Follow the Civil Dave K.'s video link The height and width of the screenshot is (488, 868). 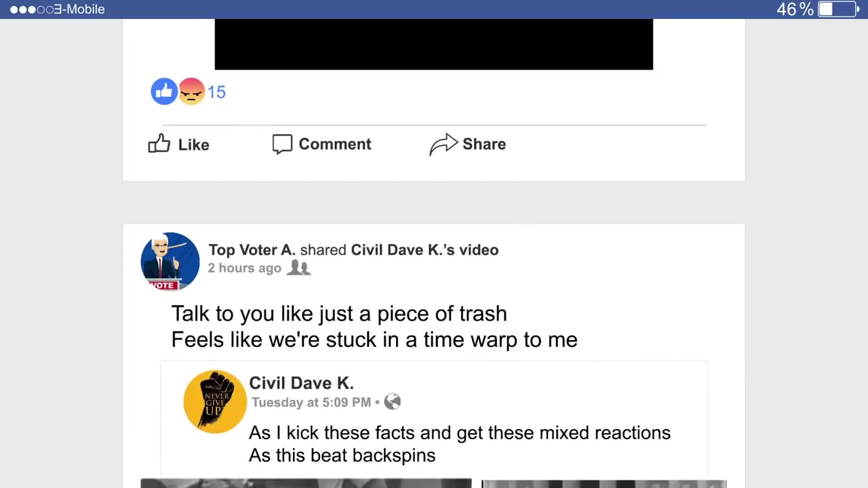(425, 250)
